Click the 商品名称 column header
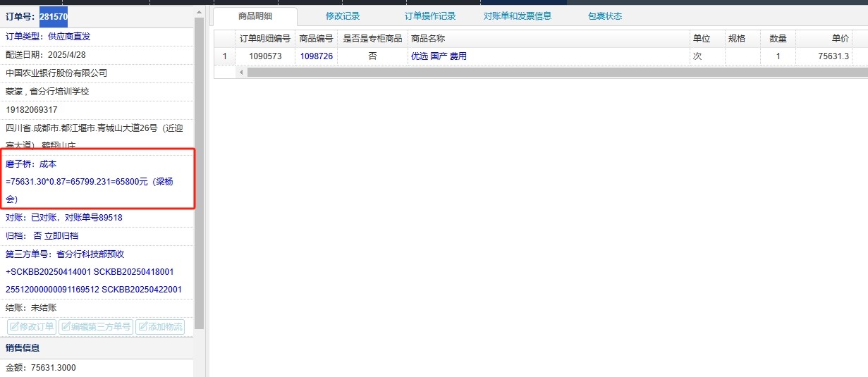The height and width of the screenshot is (377, 868). (x=549, y=39)
